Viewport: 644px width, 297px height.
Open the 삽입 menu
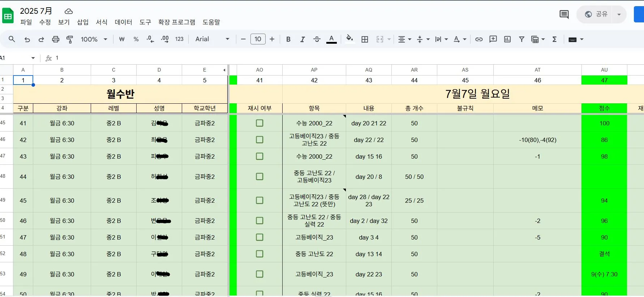click(83, 22)
